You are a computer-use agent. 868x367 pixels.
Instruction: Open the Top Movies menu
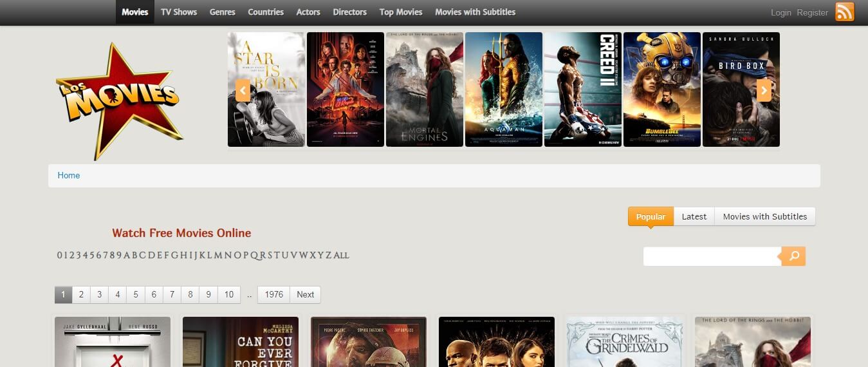tap(401, 12)
